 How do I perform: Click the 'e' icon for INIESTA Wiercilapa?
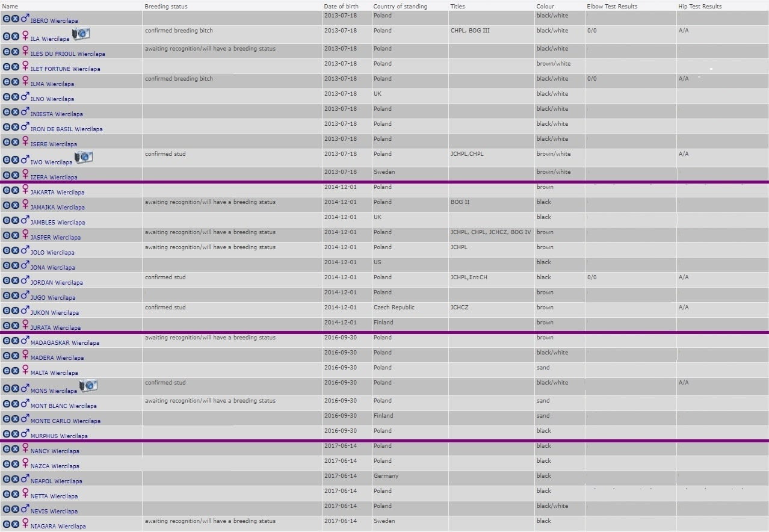tap(7, 111)
